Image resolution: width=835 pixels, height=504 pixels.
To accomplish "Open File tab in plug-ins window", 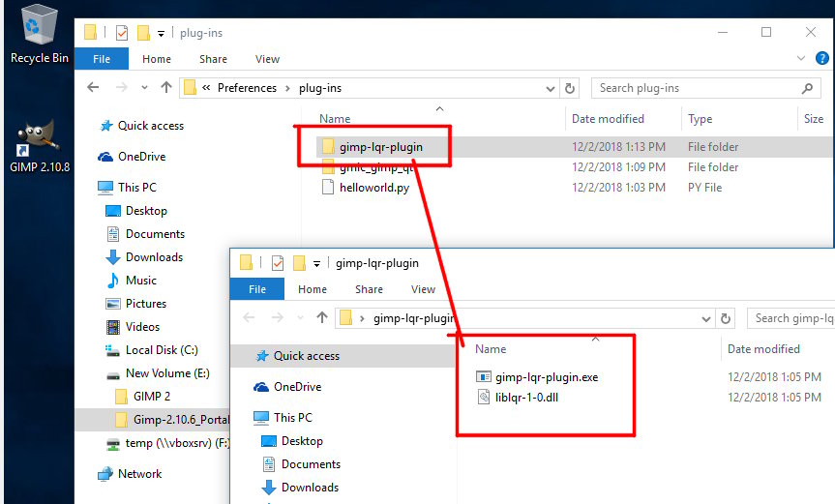I will 102,59.
